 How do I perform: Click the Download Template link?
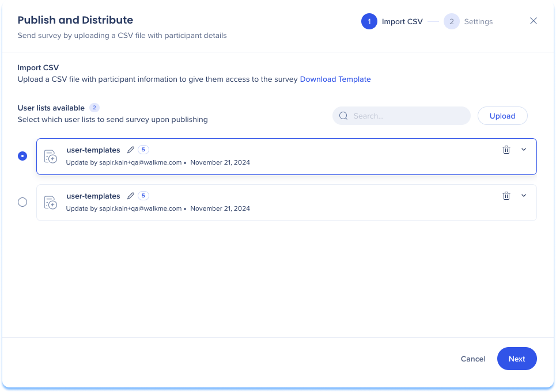[x=335, y=79]
